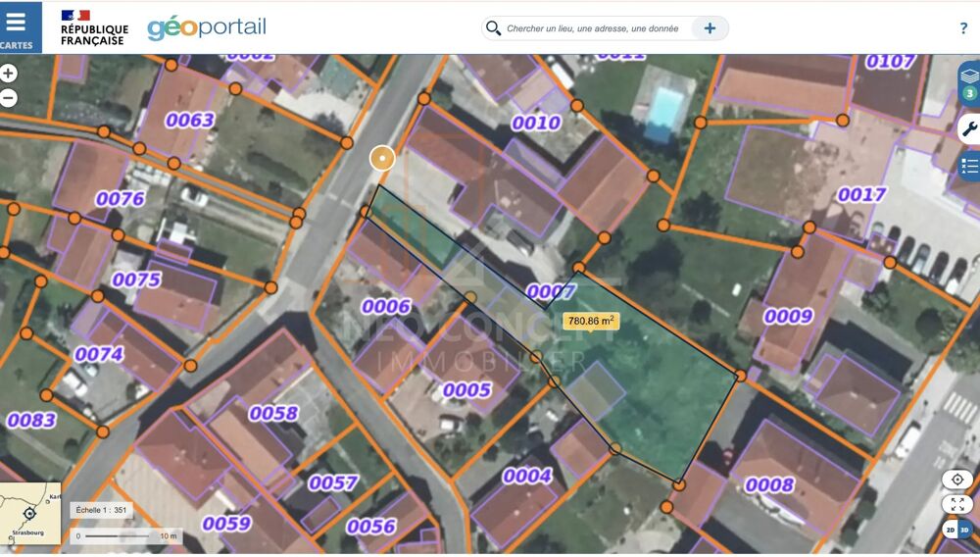Expand advanced search with plus button
980x557 pixels.
710,28
